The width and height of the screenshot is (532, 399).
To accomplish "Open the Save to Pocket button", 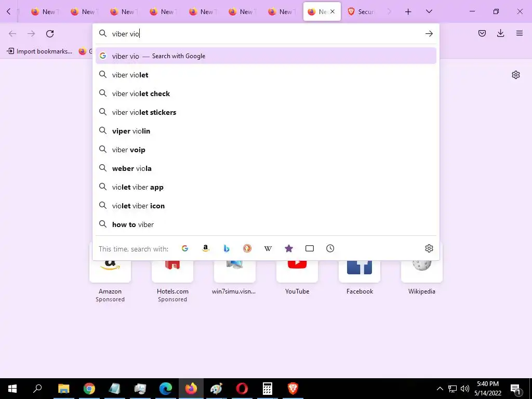I will click(x=482, y=33).
